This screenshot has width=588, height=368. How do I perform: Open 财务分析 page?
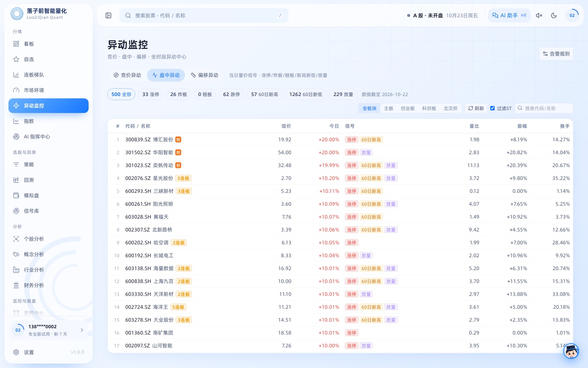(49, 285)
